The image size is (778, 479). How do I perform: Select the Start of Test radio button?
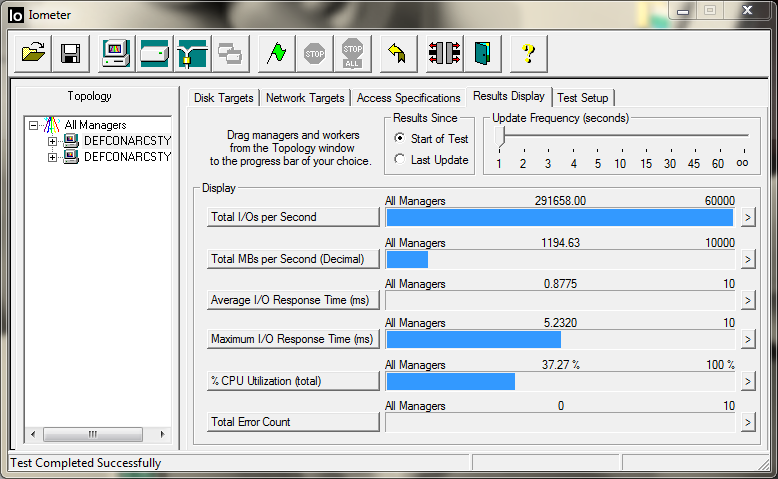pos(400,139)
